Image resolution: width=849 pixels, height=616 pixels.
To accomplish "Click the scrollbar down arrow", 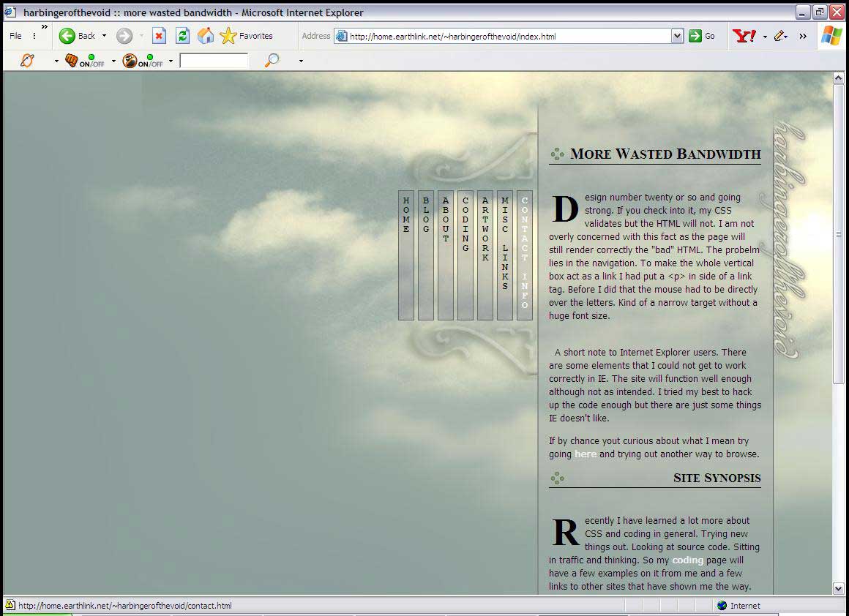I will (838, 588).
